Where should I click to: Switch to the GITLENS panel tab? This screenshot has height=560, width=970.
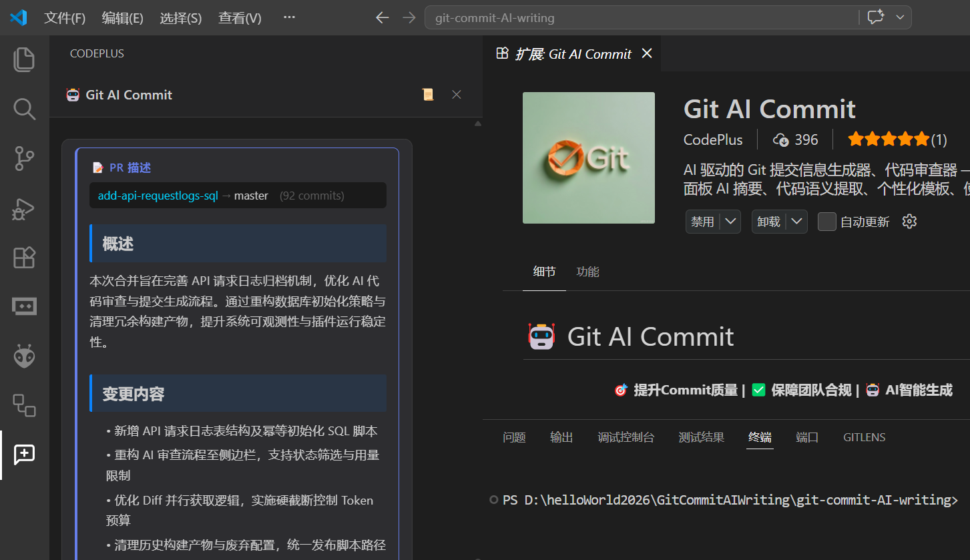pyautogui.click(x=865, y=437)
